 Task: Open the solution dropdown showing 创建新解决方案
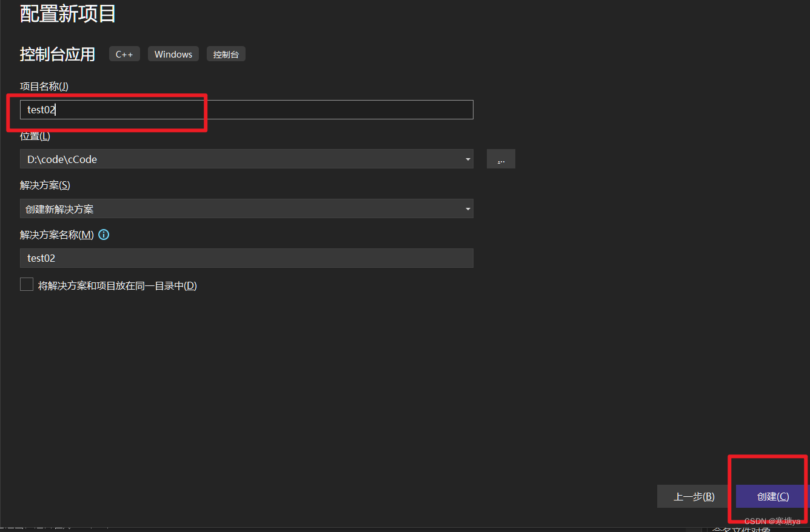tap(246, 209)
